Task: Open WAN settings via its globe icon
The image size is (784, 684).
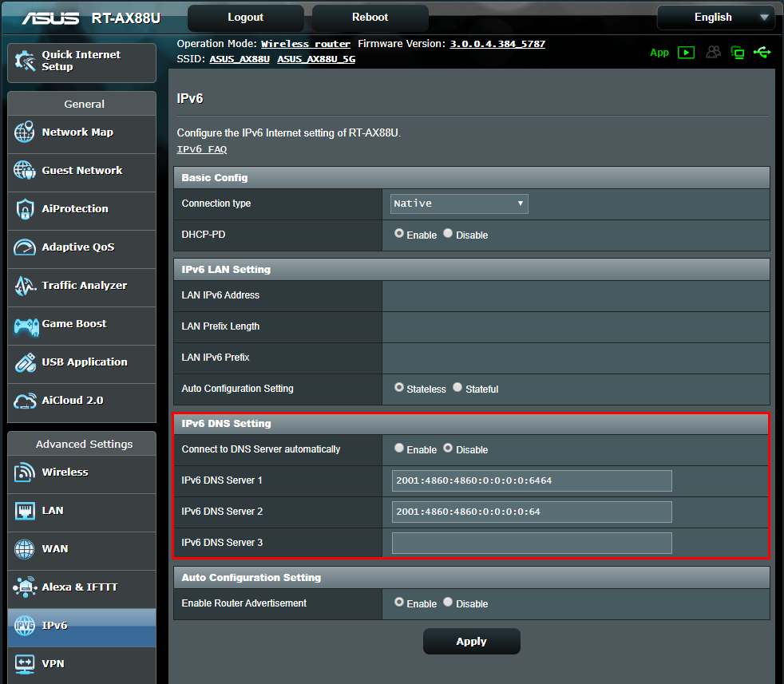Action: (25, 549)
